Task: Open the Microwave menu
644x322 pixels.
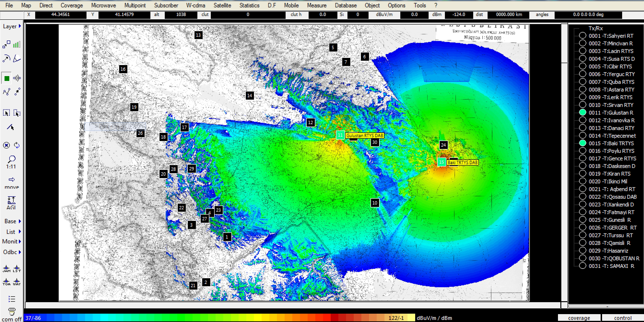Action: 103,5
